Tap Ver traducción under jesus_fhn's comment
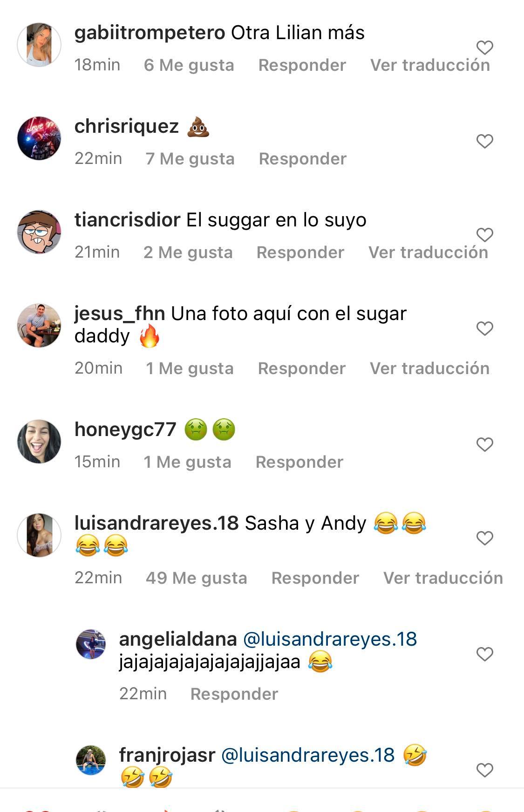The width and height of the screenshot is (524, 812). (x=430, y=368)
